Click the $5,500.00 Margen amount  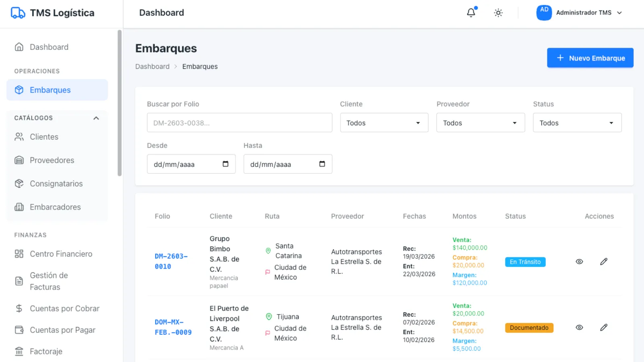[466, 349]
